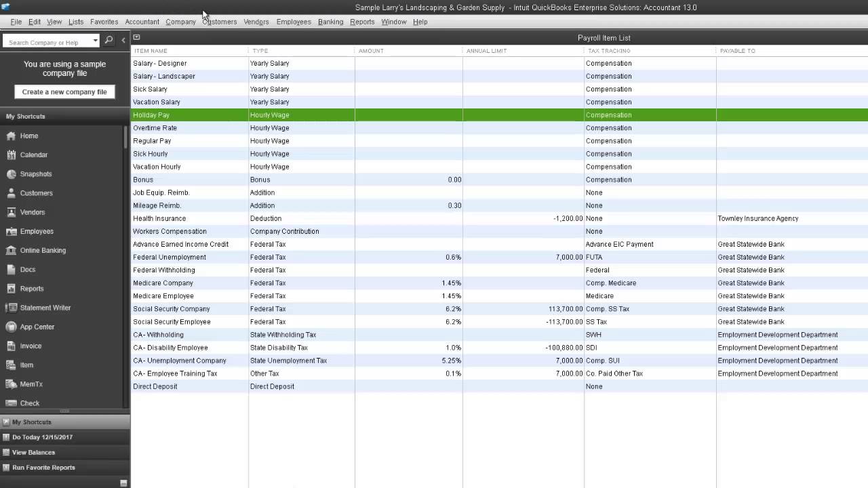Click the search magnifier icon
Screen dimensions: 868x488
108,41
